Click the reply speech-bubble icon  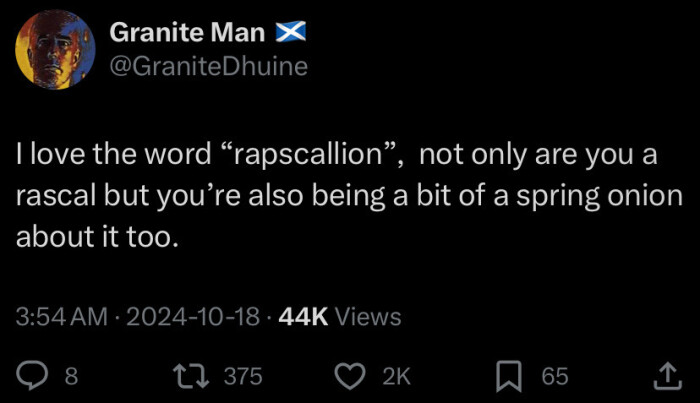click(x=33, y=375)
